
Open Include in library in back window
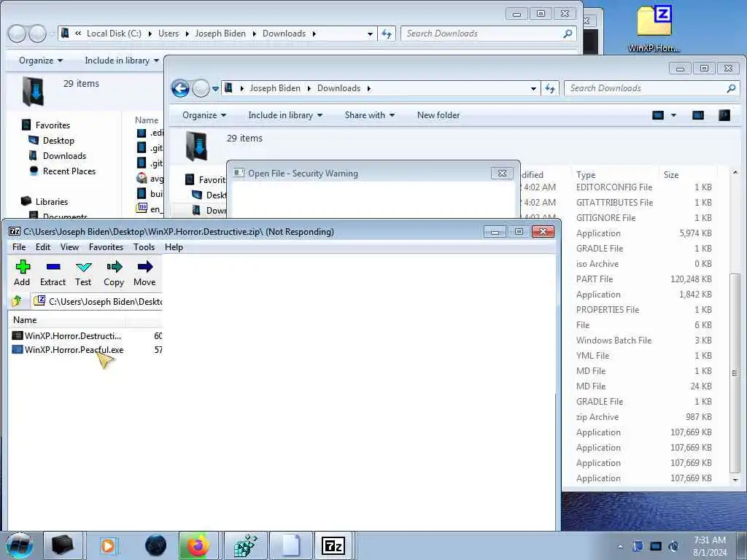tap(122, 61)
